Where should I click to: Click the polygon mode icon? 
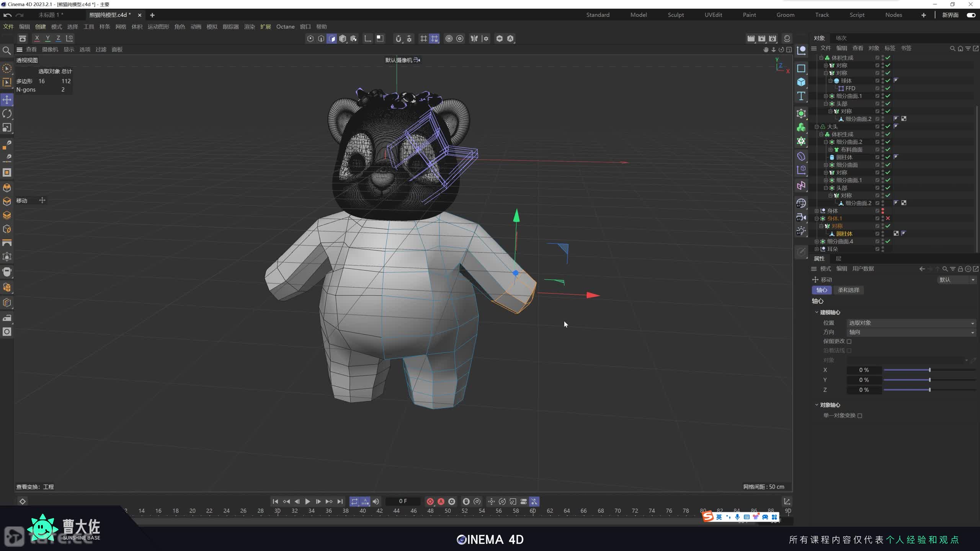[332, 38]
